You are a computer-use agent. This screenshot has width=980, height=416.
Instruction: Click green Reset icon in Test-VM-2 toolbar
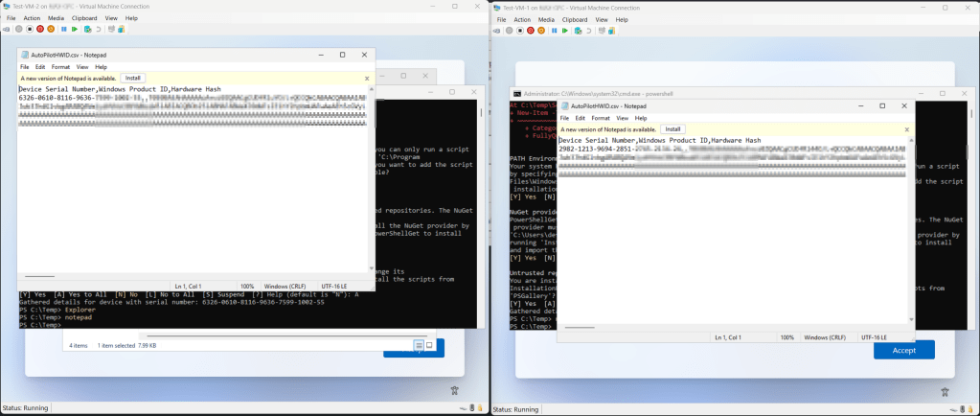click(75, 29)
